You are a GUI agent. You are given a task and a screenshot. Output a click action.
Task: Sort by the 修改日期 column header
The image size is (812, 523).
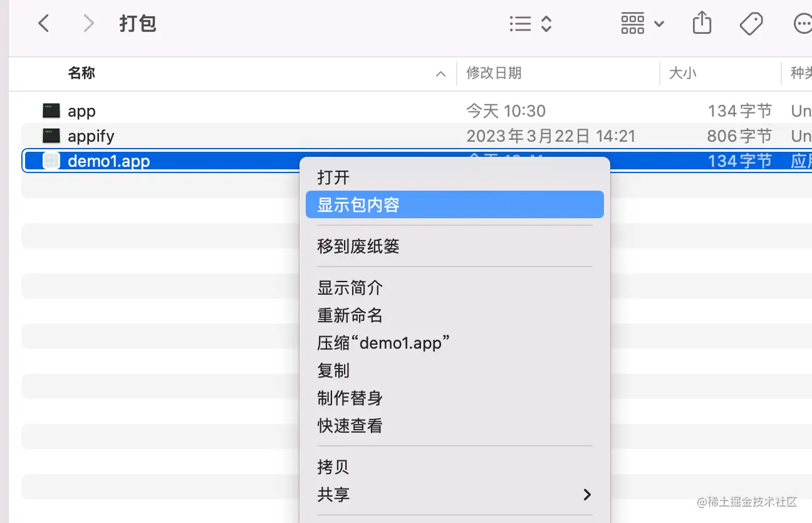click(494, 73)
